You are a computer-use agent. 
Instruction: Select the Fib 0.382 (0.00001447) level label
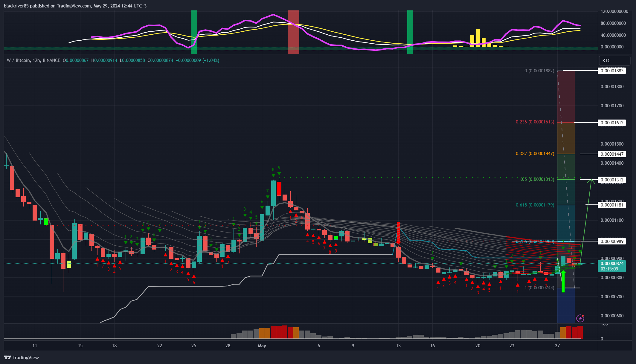(x=535, y=153)
